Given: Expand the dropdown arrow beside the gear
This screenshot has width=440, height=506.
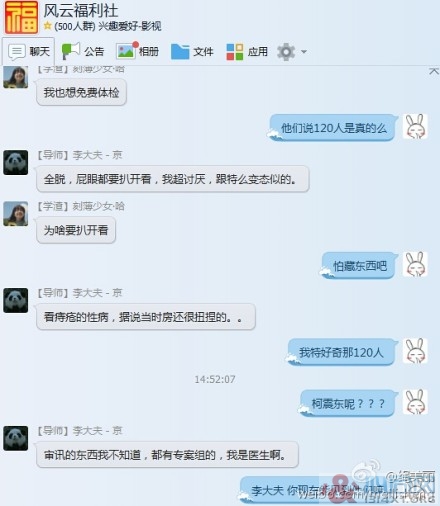Looking at the screenshot, I should pyautogui.click(x=304, y=52).
